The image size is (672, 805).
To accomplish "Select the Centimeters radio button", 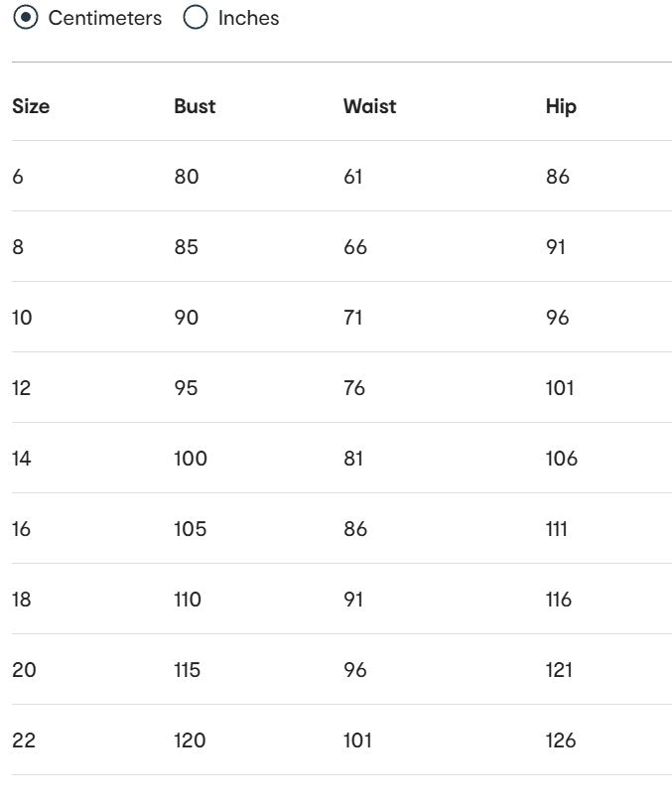I will 28,18.
